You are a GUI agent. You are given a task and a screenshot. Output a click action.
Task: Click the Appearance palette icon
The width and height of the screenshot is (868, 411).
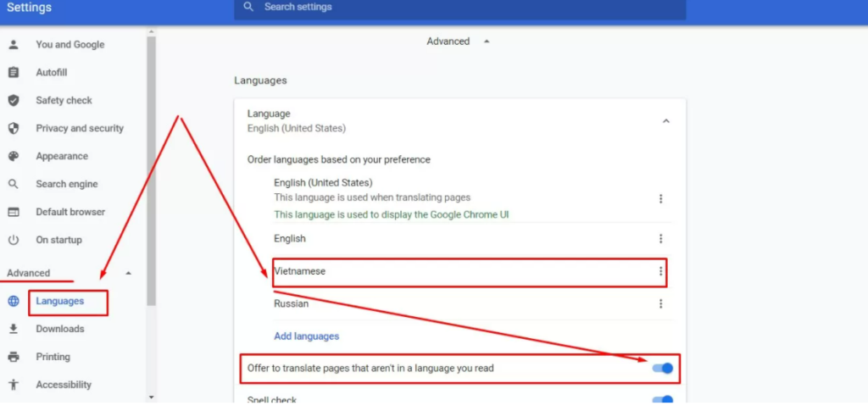point(14,156)
